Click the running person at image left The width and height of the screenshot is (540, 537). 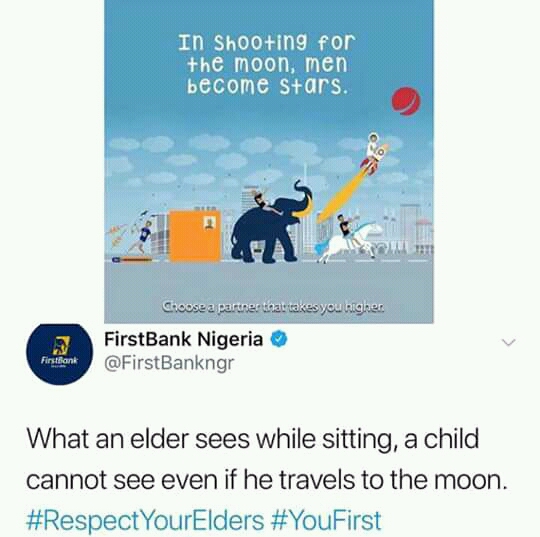coord(141,236)
